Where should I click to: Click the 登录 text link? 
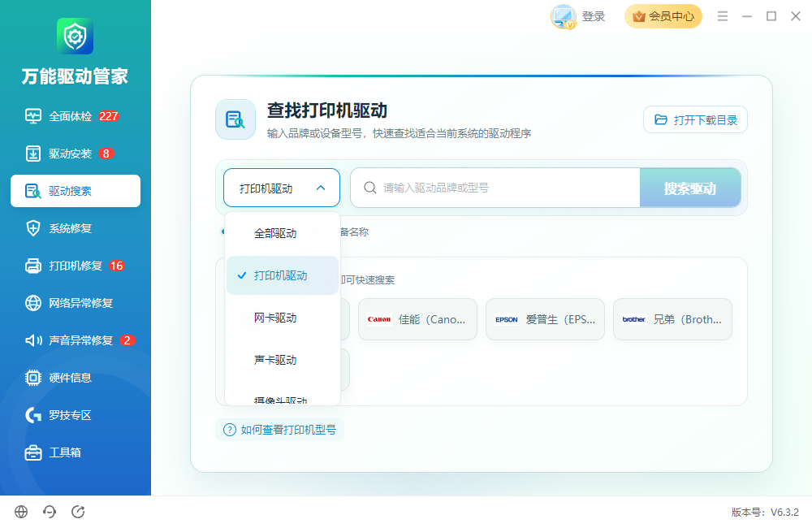(x=594, y=16)
